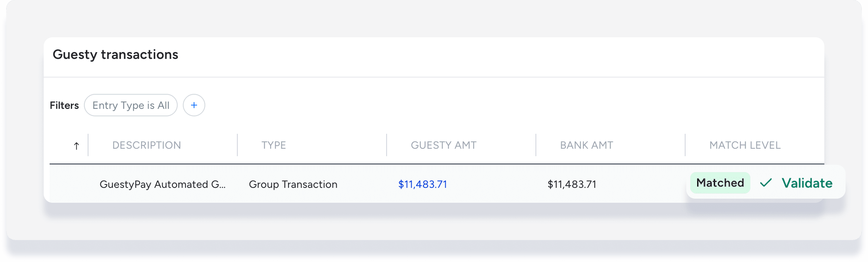Select the GuestyPay Automated description cell

163,184
